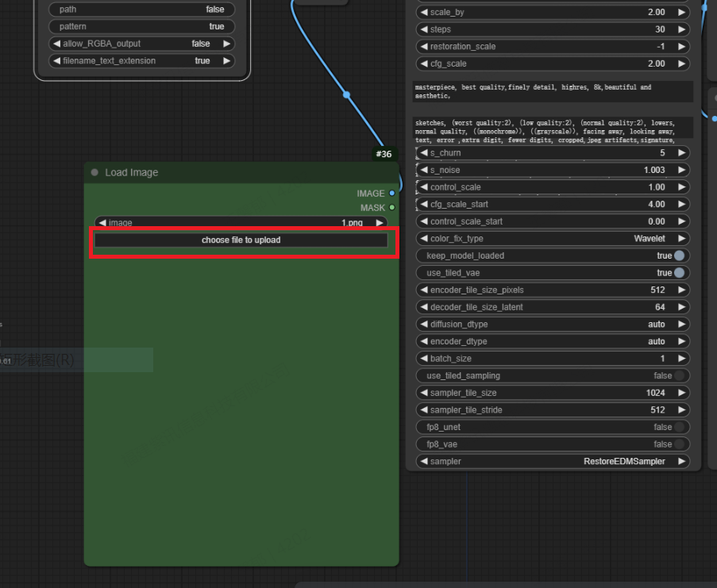Click the IMAGE output port on Load Image
This screenshot has height=588, width=717.
391,193
